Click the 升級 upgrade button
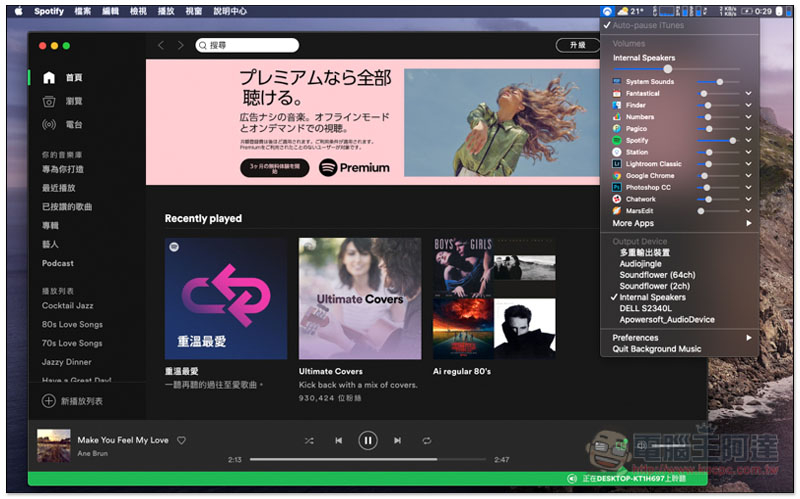The height and width of the screenshot is (499, 800). pyautogui.click(x=578, y=45)
